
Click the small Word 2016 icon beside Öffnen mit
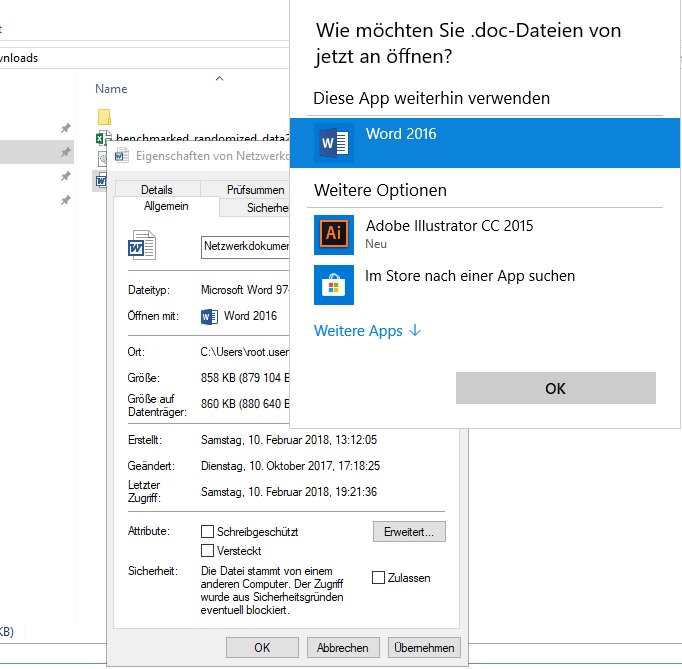[x=209, y=316]
